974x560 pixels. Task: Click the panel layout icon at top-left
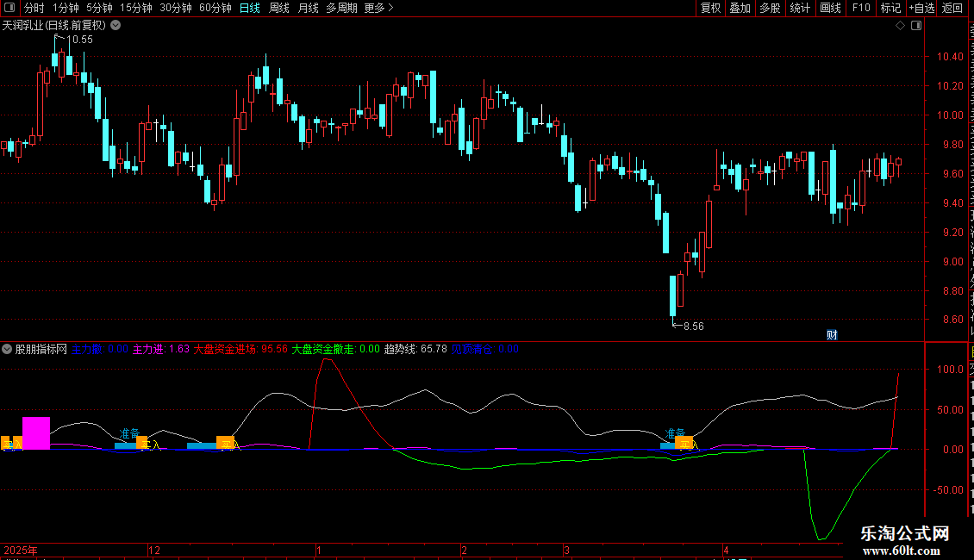9,8
